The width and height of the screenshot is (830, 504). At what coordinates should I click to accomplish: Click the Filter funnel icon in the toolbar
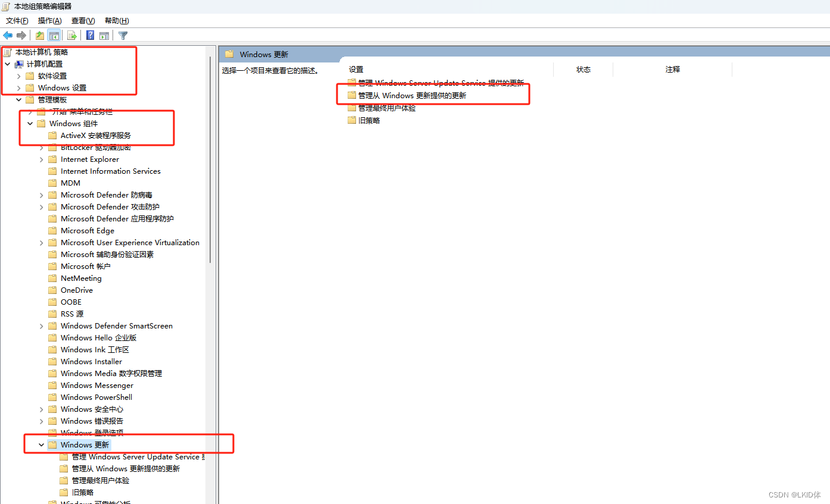click(123, 36)
